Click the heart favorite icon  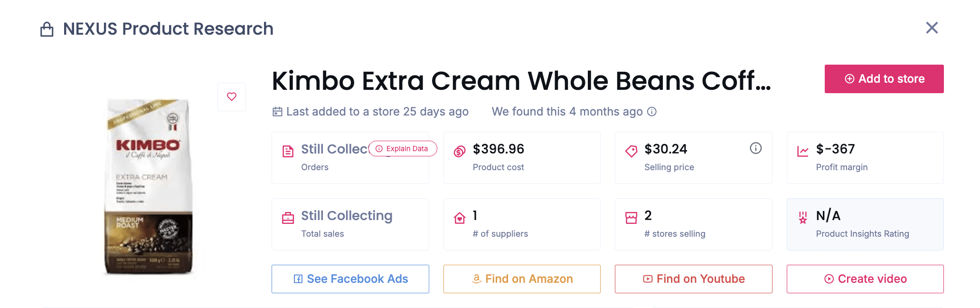(x=232, y=97)
